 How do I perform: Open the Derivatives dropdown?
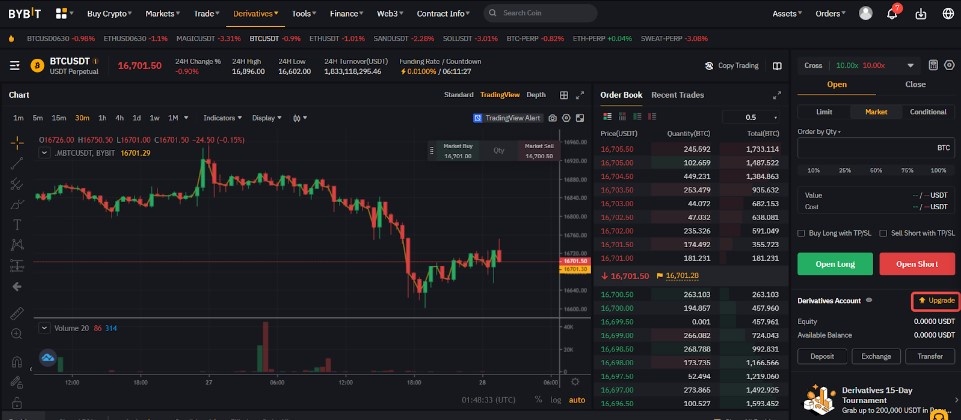point(256,13)
